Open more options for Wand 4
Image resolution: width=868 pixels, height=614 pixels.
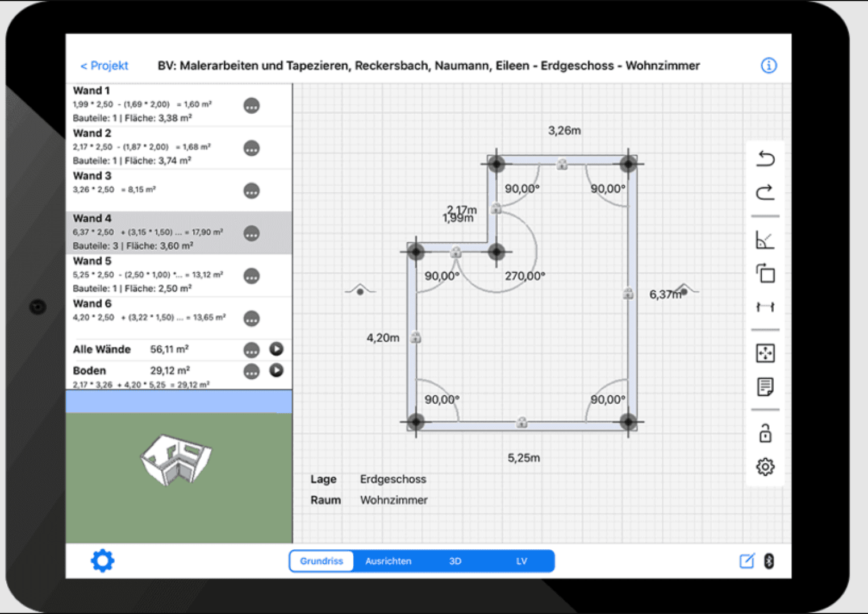pyautogui.click(x=252, y=234)
